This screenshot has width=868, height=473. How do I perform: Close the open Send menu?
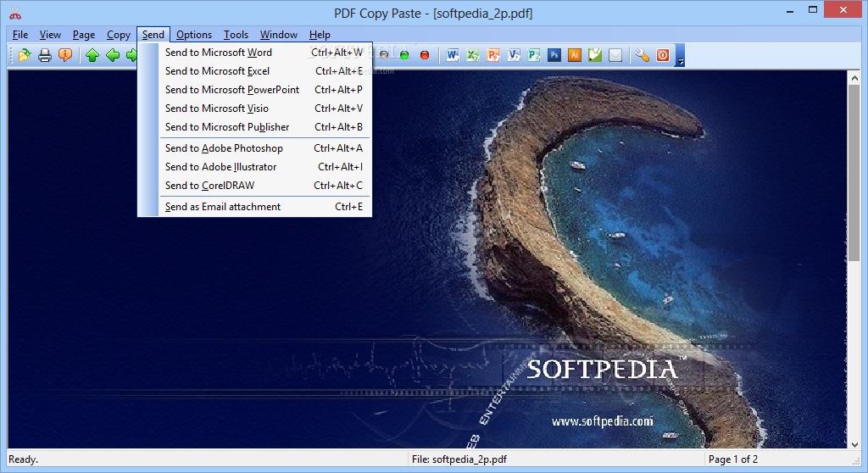(x=153, y=35)
